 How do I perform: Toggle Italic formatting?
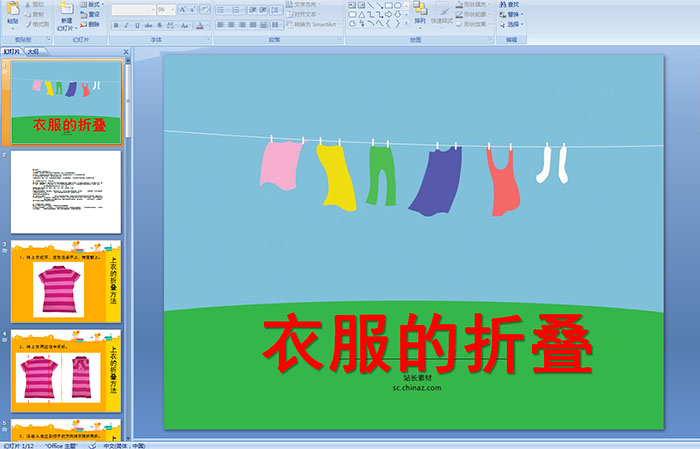tap(127, 25)
